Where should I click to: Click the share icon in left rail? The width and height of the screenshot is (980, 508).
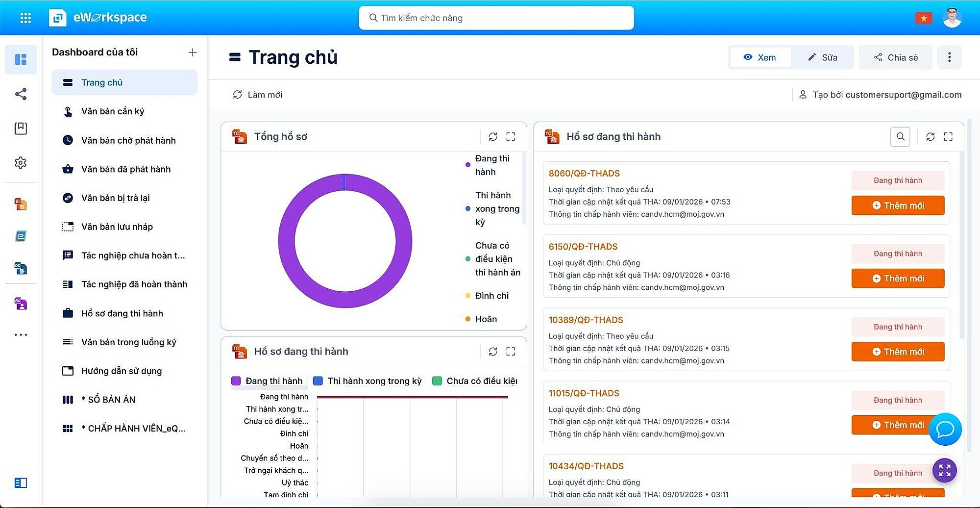21,94
